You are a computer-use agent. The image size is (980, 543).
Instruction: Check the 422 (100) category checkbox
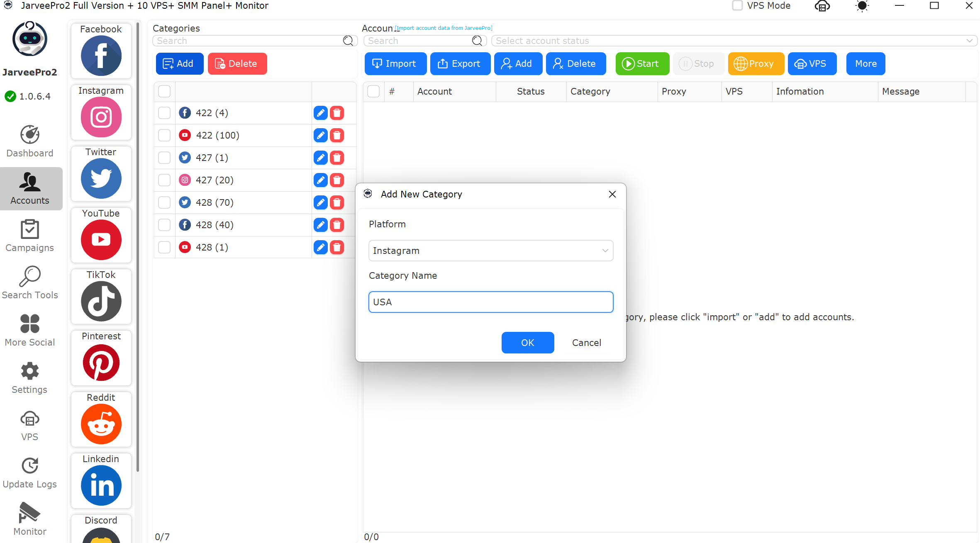pos(164,135)
